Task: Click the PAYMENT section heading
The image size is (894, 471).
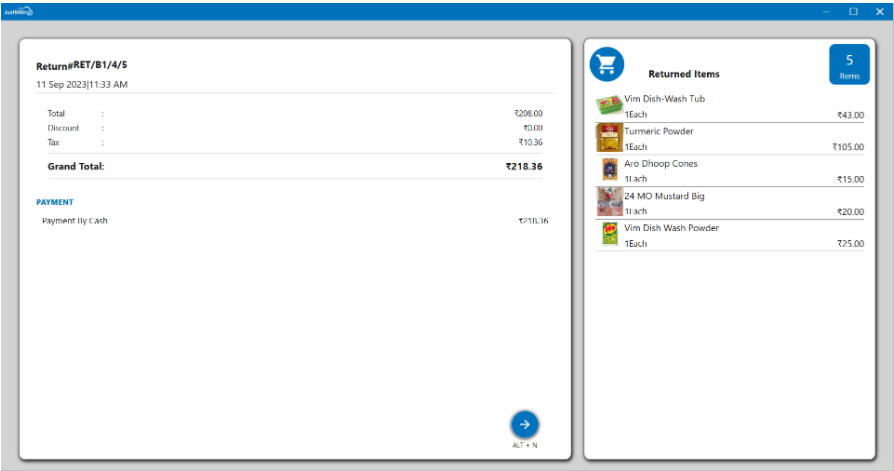Action: click(55, 202)
